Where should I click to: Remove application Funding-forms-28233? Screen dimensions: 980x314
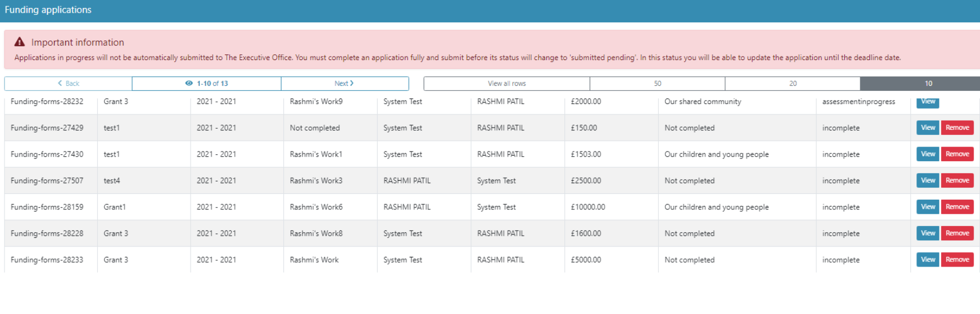pos(957,259)
